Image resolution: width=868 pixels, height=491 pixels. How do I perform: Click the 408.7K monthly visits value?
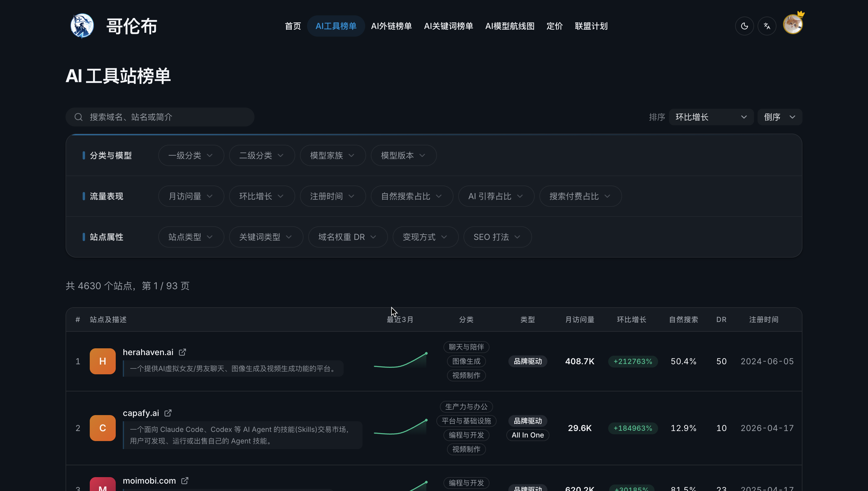580,361
